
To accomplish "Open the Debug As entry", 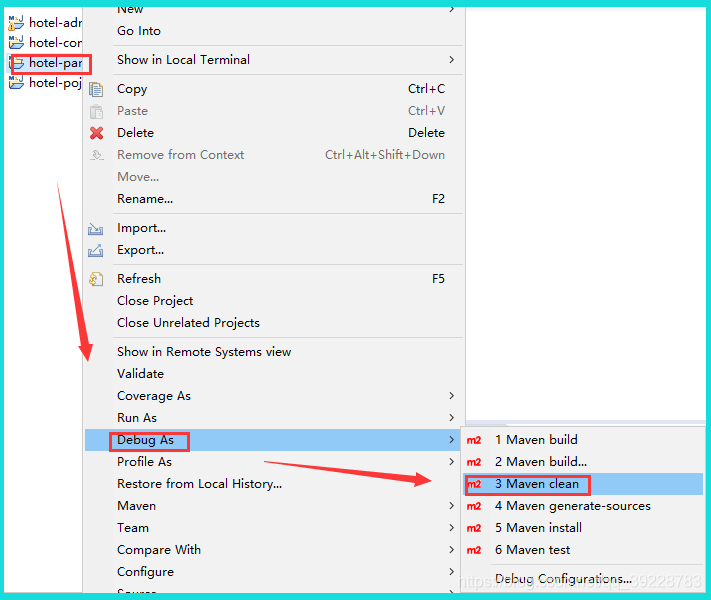I will [146, 440].
